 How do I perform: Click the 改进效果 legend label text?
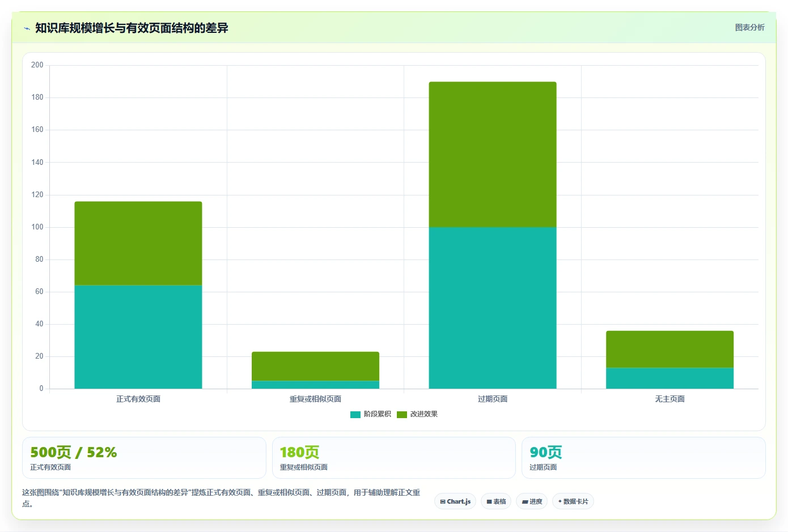point(424,414)
